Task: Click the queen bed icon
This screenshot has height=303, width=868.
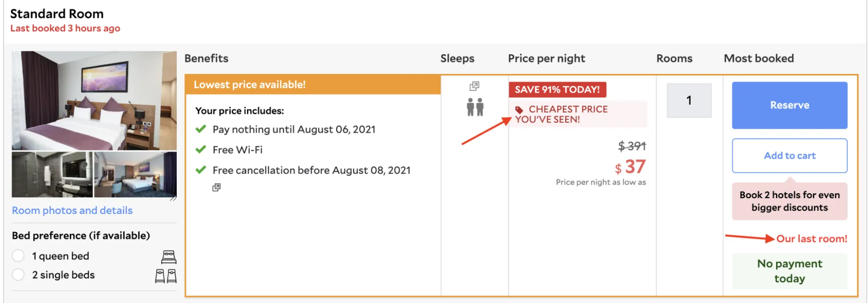Action: (168, 257)
